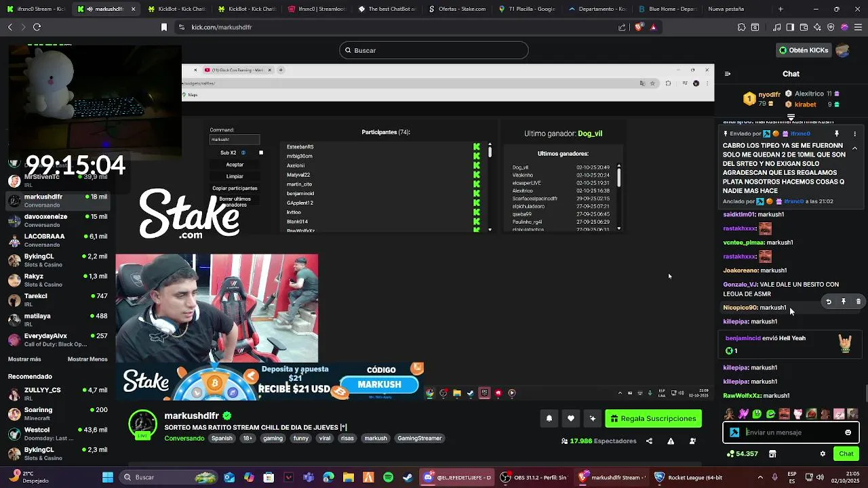Open the Kick user profile avatar
Viewport: 868px width, 488px height.
(843, 50)
